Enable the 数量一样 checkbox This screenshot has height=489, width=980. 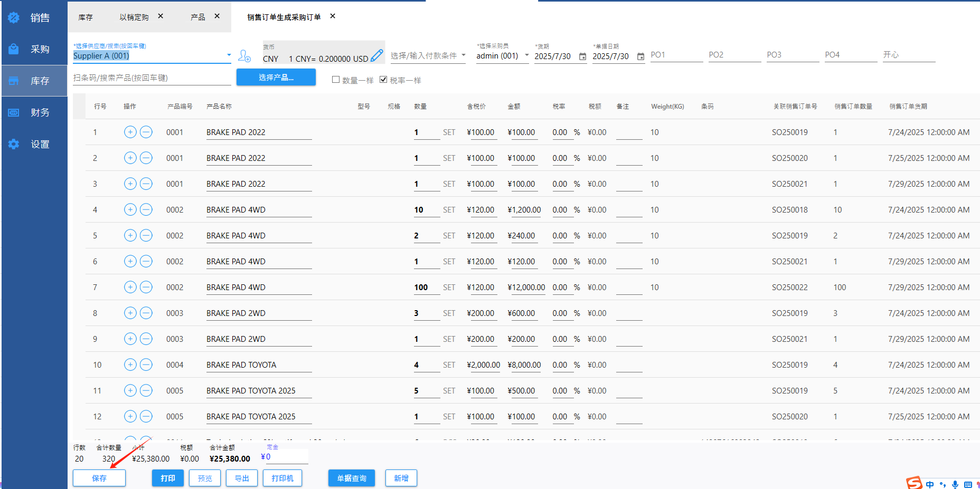click(x=336, y=80)
